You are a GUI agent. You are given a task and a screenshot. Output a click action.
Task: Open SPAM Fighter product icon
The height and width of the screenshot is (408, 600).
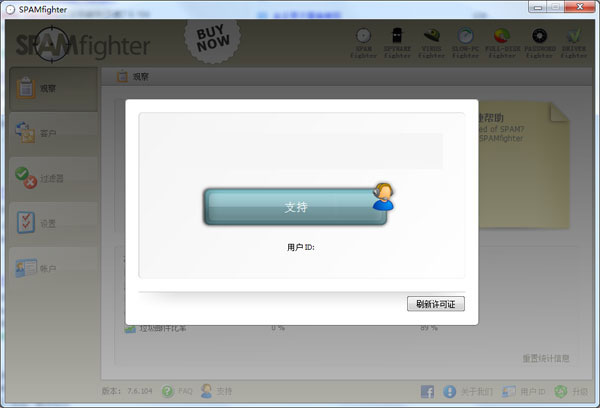coord(363,43)
